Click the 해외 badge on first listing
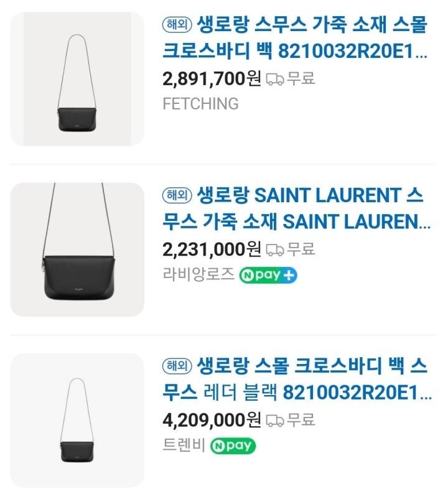The width and height of the screenshot is (448, 499). (177, 24)
